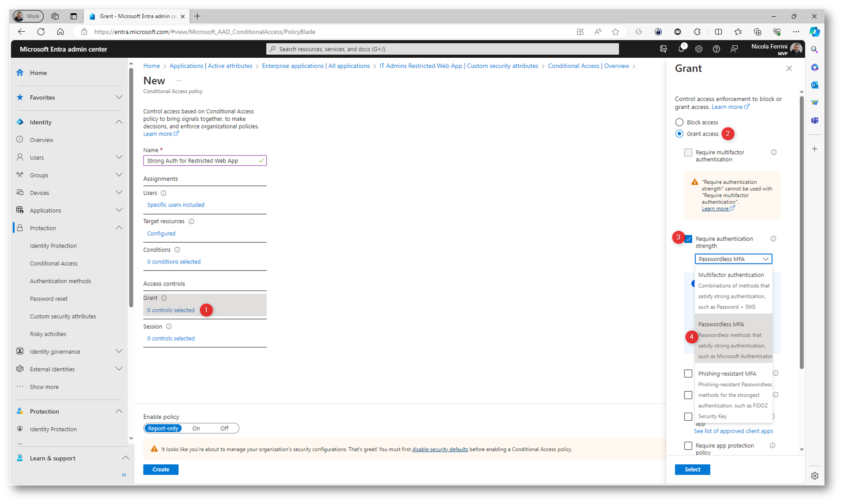Open browser extensions puzzle icon
Screen dimensions: 843x504
[697, 32]
